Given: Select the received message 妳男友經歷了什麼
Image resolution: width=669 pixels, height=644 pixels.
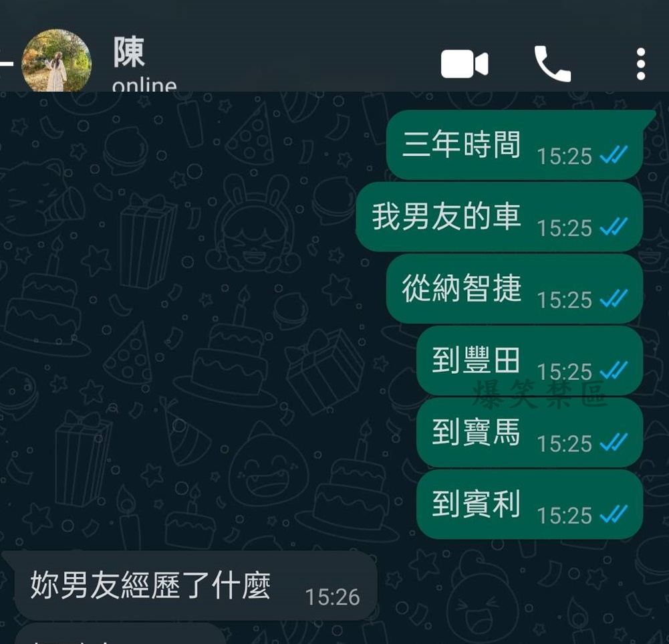Looking at the screenshot, I should pos(189,585).
